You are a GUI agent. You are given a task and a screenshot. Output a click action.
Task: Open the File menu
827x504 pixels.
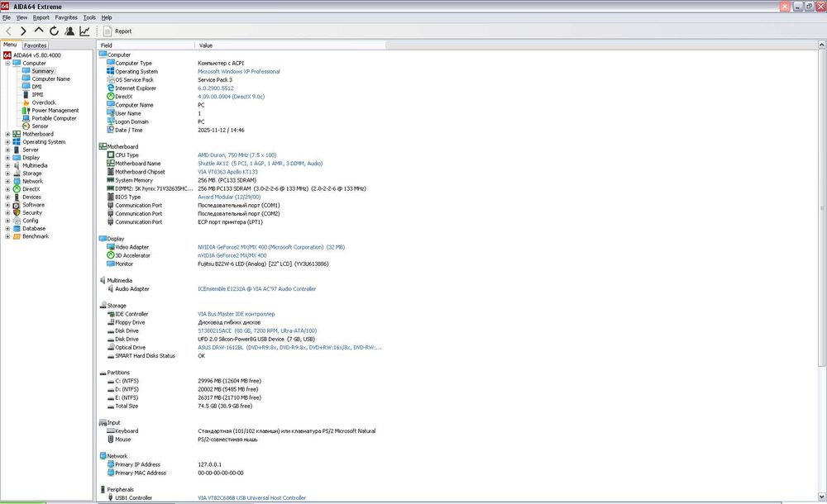point(7,17)
